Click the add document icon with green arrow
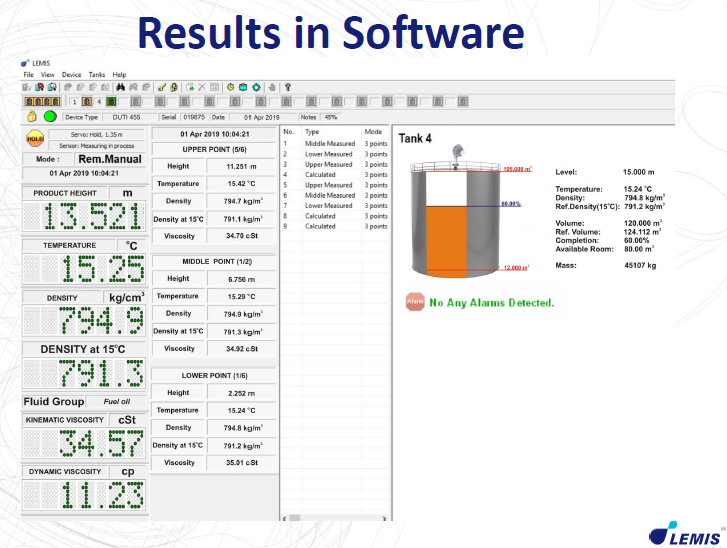This screenshot has width=727, height=548. click(190, 87)
